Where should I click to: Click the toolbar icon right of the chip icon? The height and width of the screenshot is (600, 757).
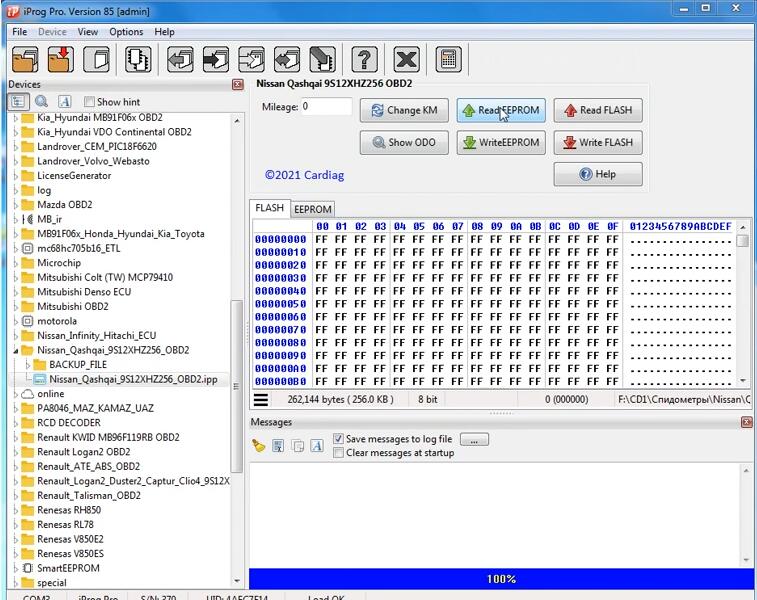pyautogui.click(x=180, y=59)
